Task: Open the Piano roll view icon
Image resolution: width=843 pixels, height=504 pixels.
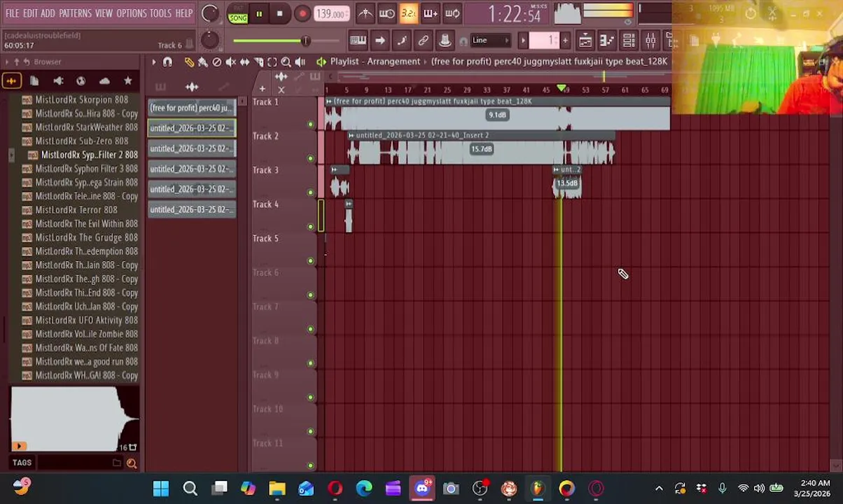Action: click(x=607, y=40)
